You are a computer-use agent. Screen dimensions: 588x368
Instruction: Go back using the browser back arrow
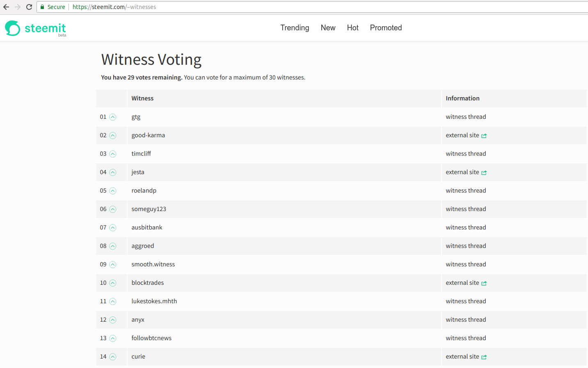pos(6,7)
